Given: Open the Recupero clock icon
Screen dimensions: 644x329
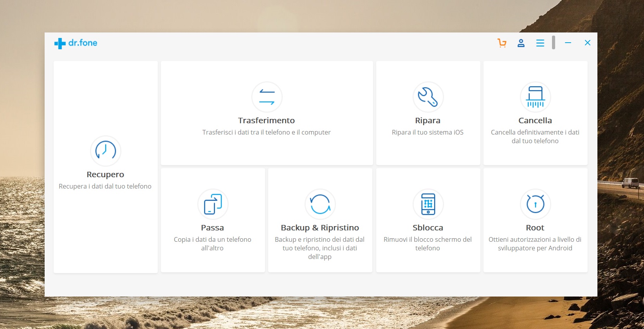Looking at the screenshot, I should click(x=105, y=151).
